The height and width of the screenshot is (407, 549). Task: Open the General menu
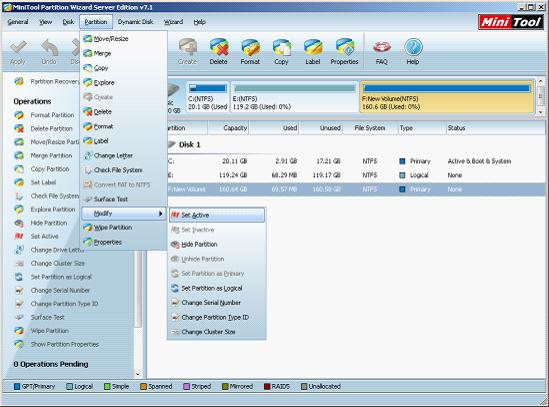click(x=18, y=22)
